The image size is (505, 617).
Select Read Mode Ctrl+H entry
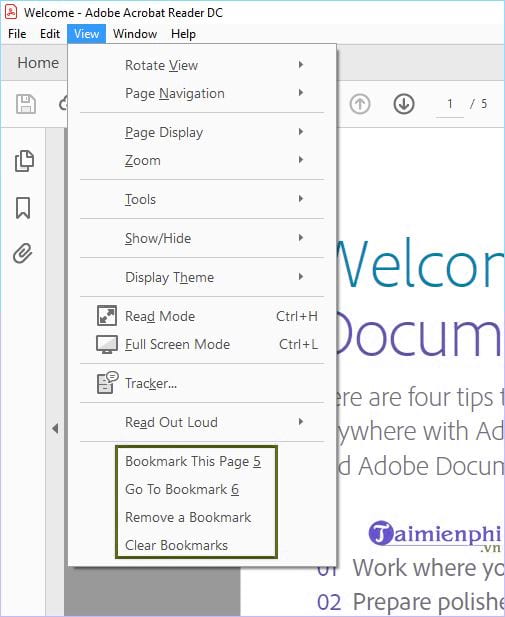click(202, 316)
